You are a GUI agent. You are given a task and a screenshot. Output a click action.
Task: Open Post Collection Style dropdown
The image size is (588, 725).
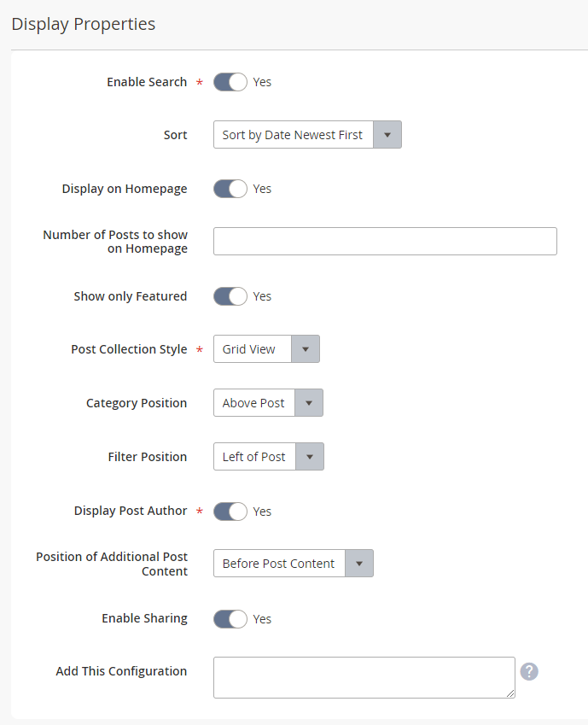(266, 349)
